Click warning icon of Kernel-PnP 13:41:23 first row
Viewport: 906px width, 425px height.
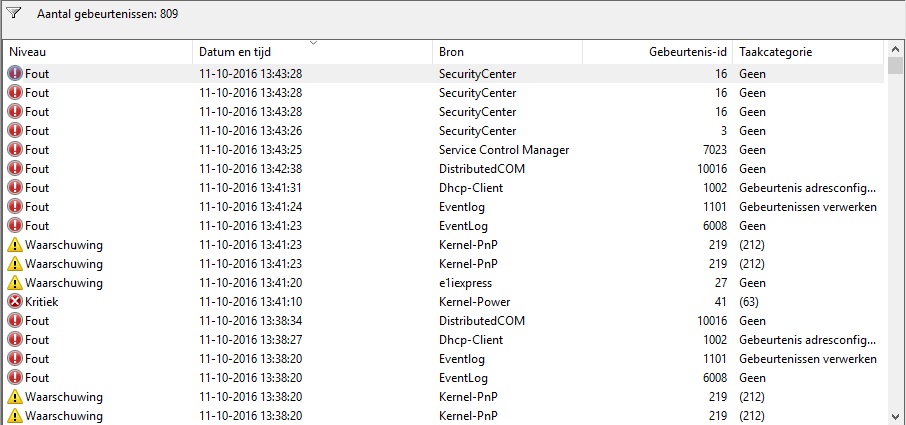14,245
